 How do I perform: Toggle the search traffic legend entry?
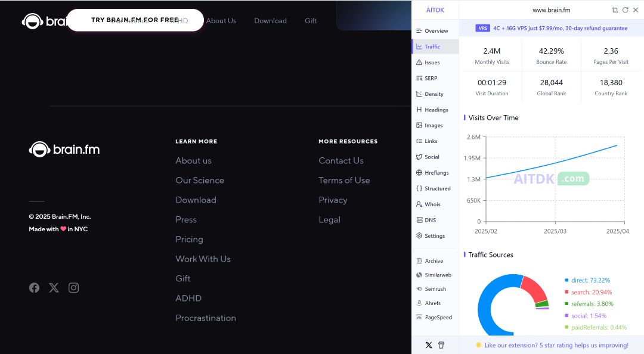(588, 292)
